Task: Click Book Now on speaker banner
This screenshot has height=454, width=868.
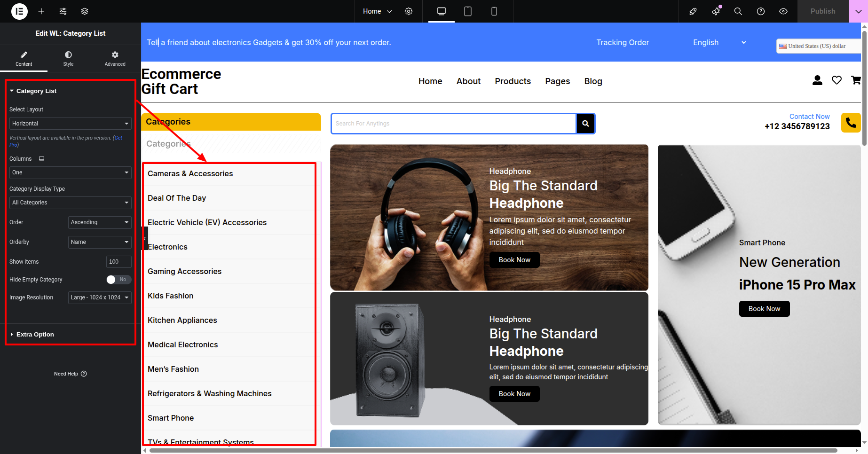Action: pos(514,394)
